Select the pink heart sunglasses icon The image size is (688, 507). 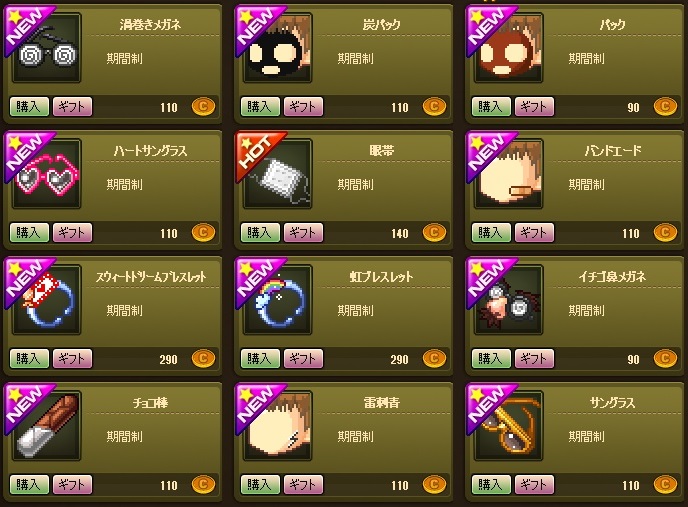(x=47, y=174)
